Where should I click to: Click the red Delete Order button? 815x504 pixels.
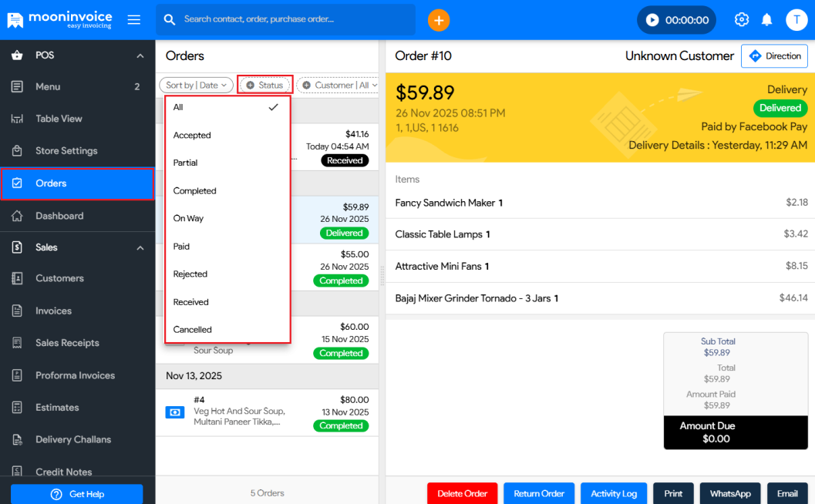[x=462, y=493]
